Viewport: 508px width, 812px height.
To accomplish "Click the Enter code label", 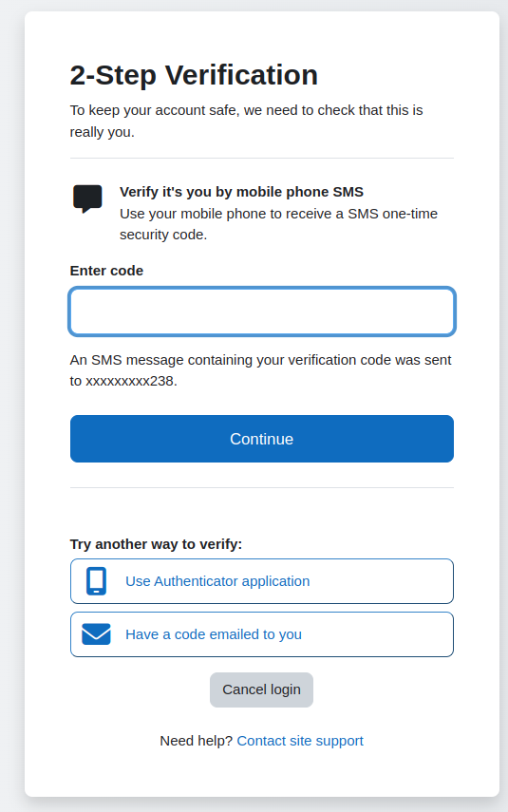I will [x=106, y=271].
